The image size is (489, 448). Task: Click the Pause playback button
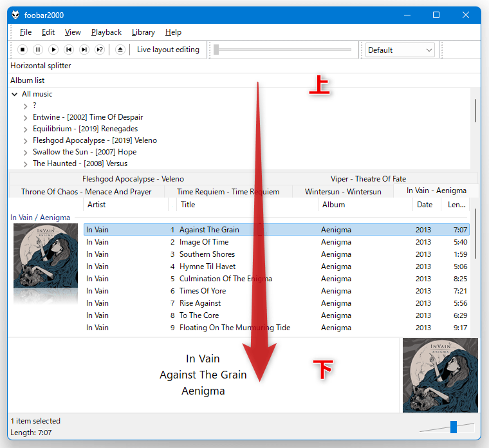(38, 50)
